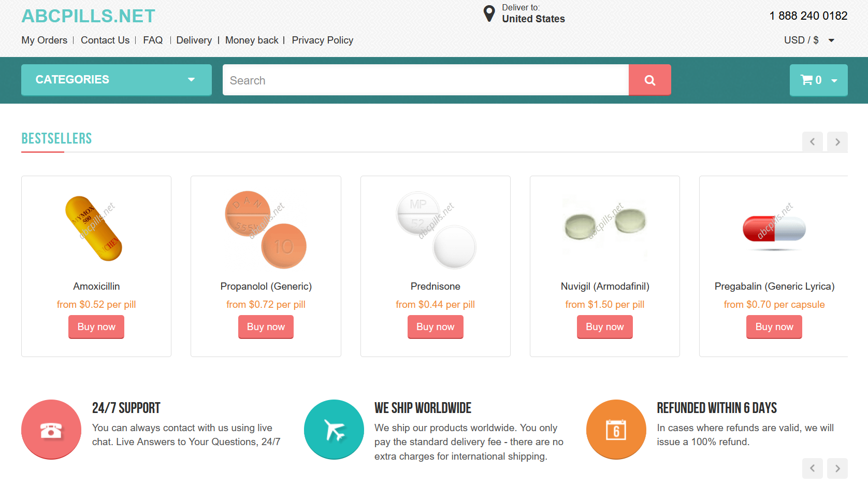This screenshot has width=868, height=498.
Task: Click the location pin icon
Action: 489,14
